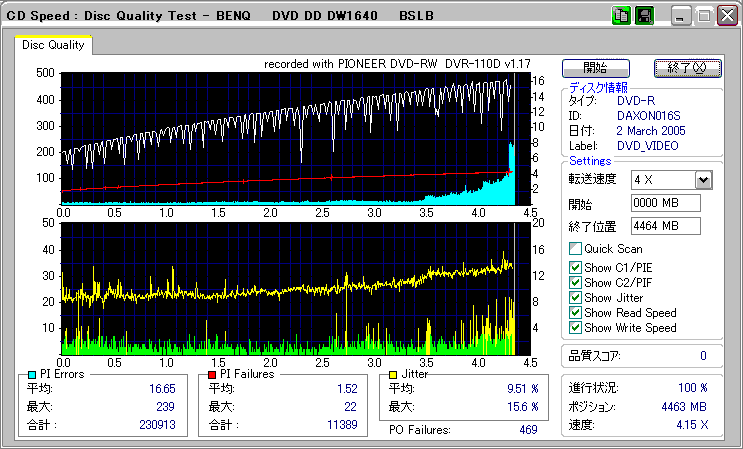Screen dimensions: 743x449
Task: Click the copy-to-clipboard icon in title bar
Action: tap(621, 16)
